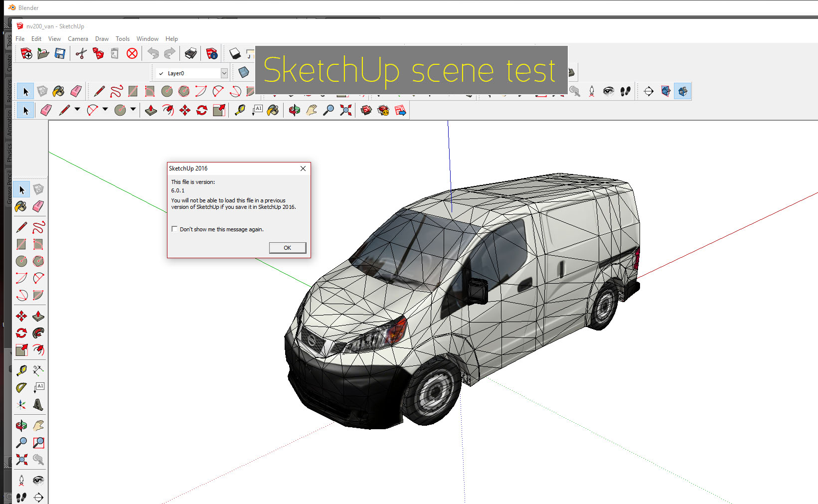818x504 pixels.
Task: Click OK in the SketchUp 2016 dialog
Action: [x=288, y=248]
